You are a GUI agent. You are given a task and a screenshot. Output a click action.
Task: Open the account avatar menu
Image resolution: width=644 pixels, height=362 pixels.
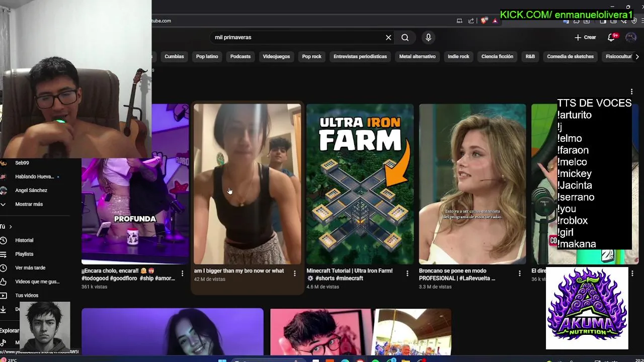[631, 37]
